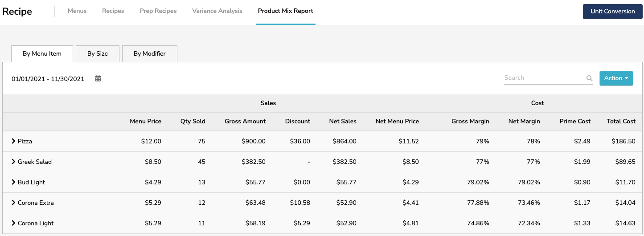
Task: Open the Recipes section
Action: tap(113, 11)
